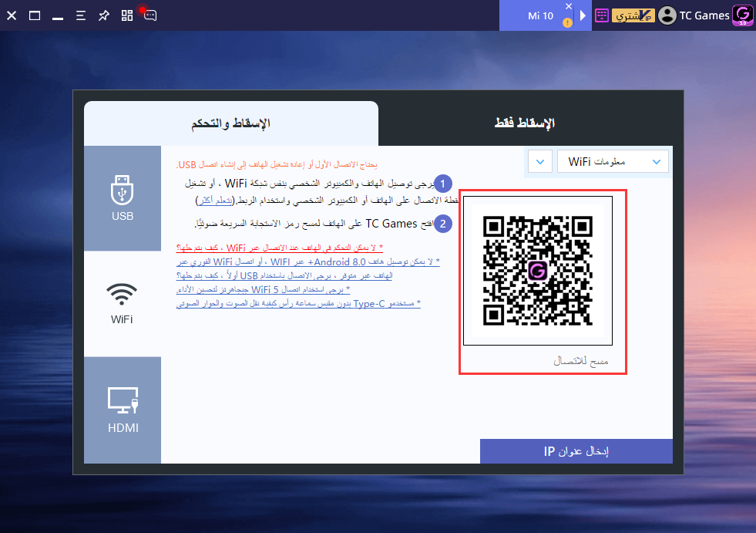Click the VIP purchase badge

point(633,16)
